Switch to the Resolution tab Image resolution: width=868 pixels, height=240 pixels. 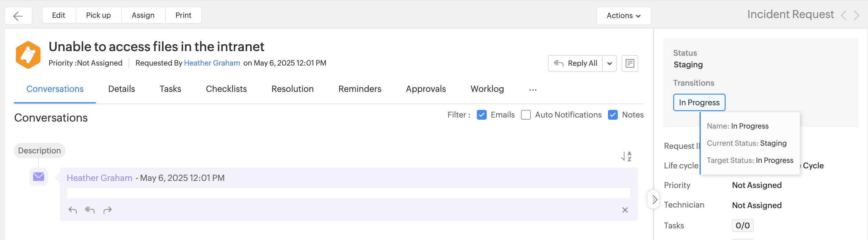[292, 89]
